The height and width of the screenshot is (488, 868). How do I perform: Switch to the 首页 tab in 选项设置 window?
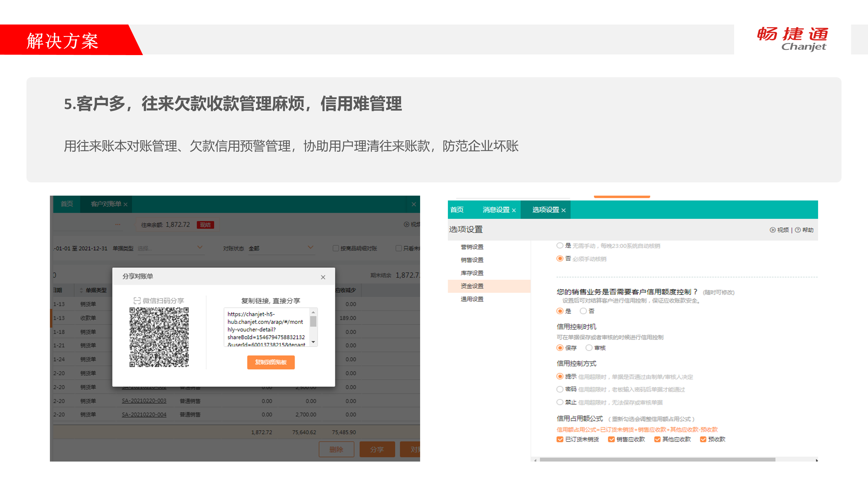(457, 210)
